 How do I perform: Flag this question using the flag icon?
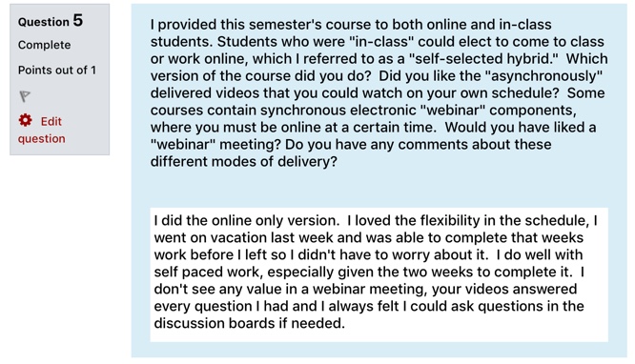[25, 96]
